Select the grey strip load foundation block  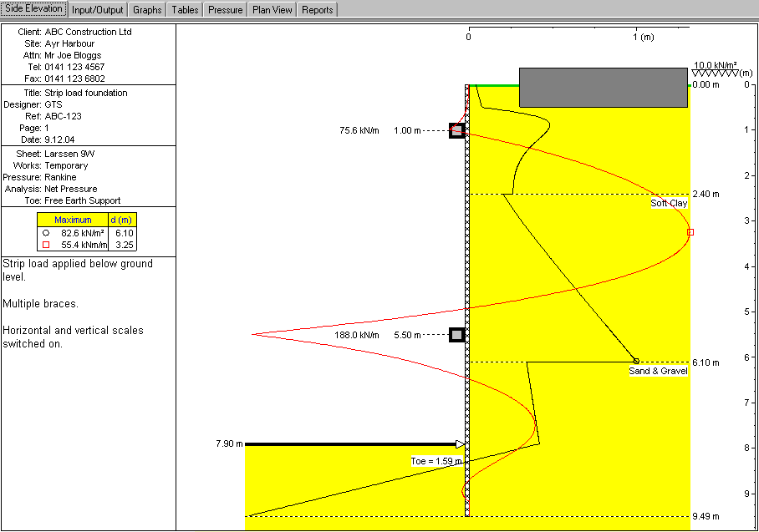tap(603, 88)
